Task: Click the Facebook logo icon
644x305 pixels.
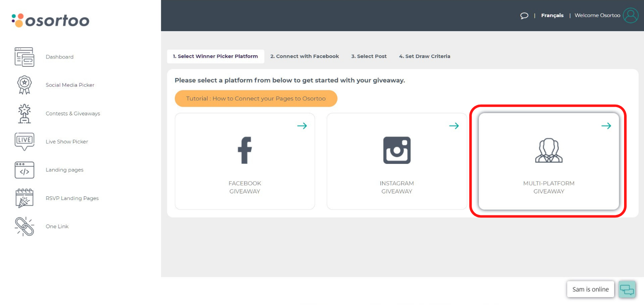Action: point(245,150)
